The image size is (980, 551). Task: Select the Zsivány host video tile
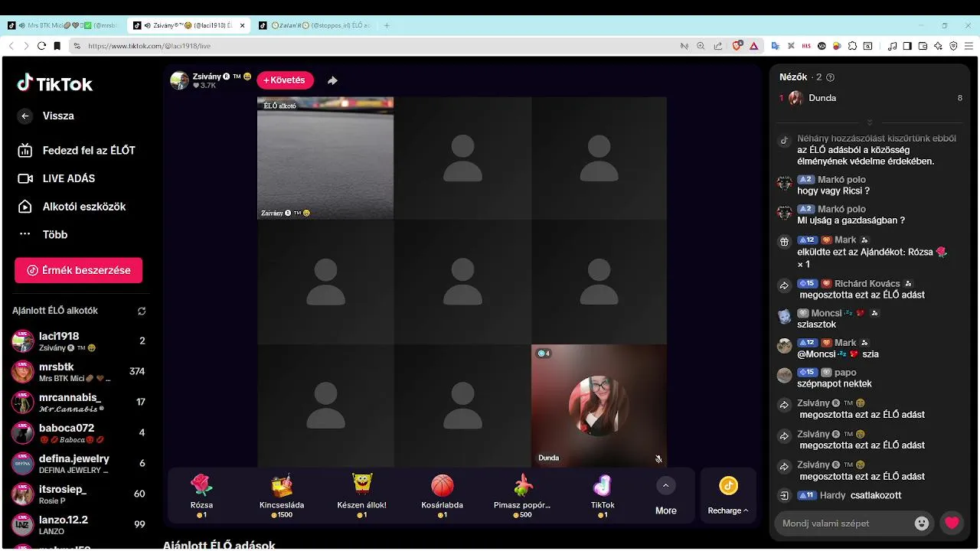click(325, 158)
